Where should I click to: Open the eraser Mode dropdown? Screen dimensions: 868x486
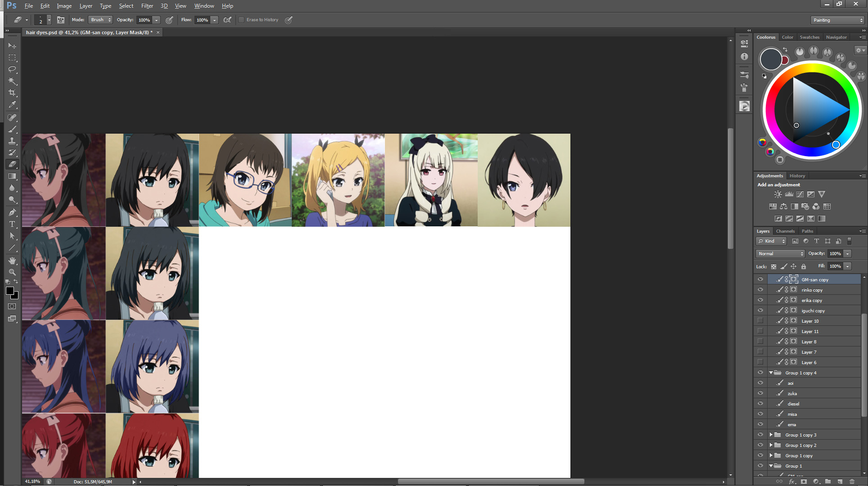(x=100, y=20)
